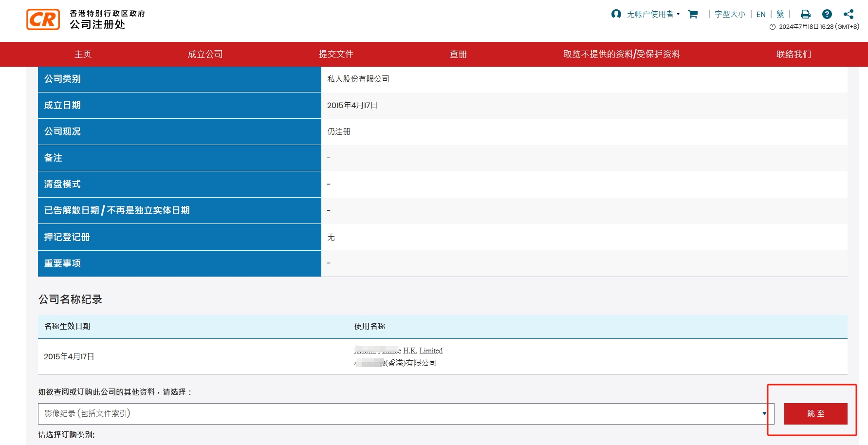Select the 查册 menu item
The image size is (868, 445).
pos(458,54)
